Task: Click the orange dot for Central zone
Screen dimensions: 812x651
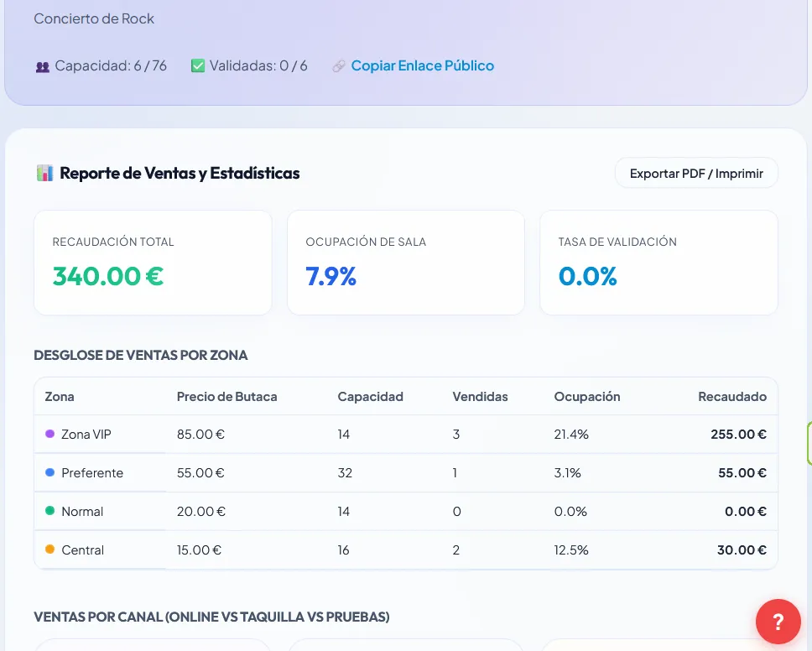Action: pyautogui.click(x=49, y=549)
